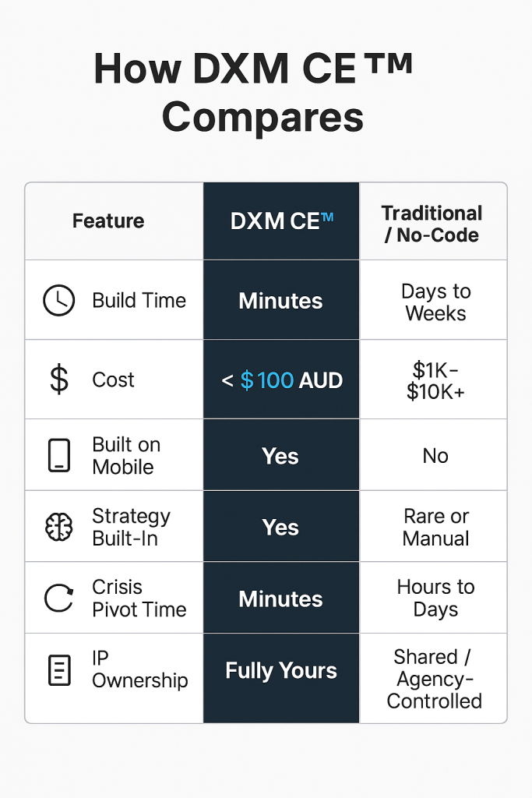Click the refresh arrow icon for Crisis Pivot
Image resolution: width=532 pixels, height=798 pixels.
pyautogui.click(x=59, y=598)
